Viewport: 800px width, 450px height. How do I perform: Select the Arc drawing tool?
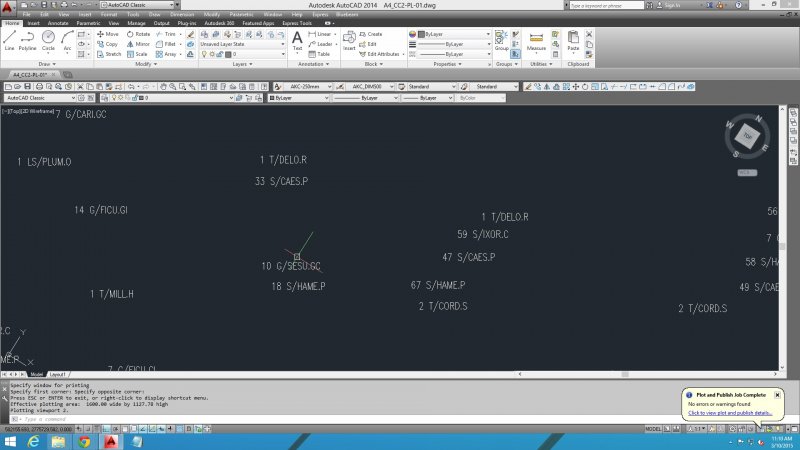click(x=67, y=40)
